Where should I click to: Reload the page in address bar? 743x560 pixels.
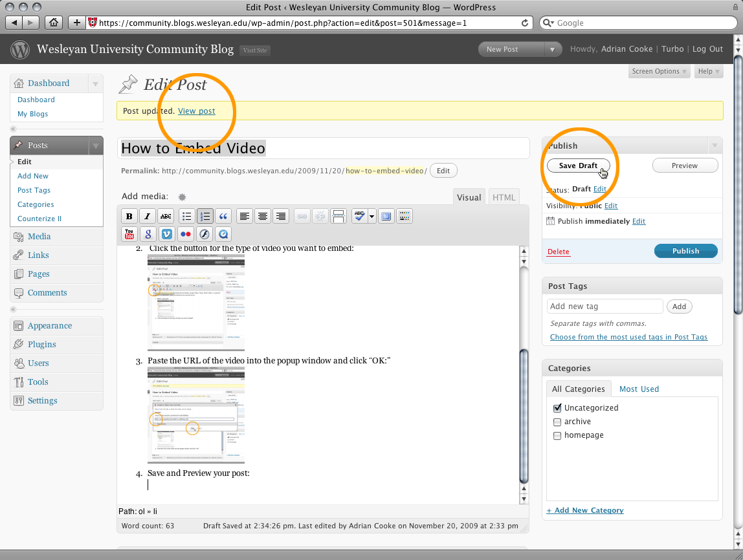point(524,23)
